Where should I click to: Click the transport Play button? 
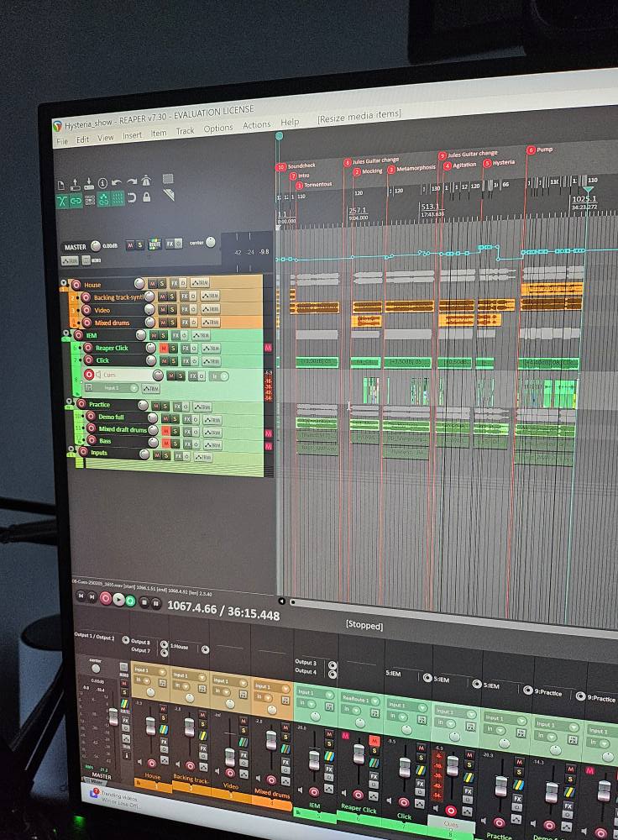tap(118, 600)
